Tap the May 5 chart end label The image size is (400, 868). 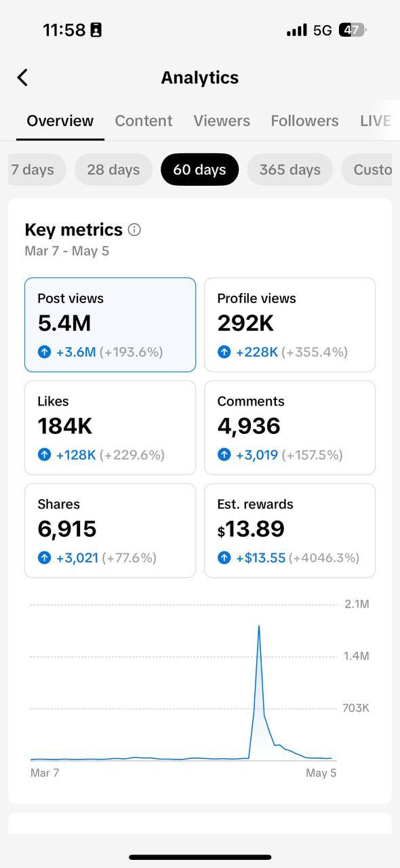click(x=321, y=773)
